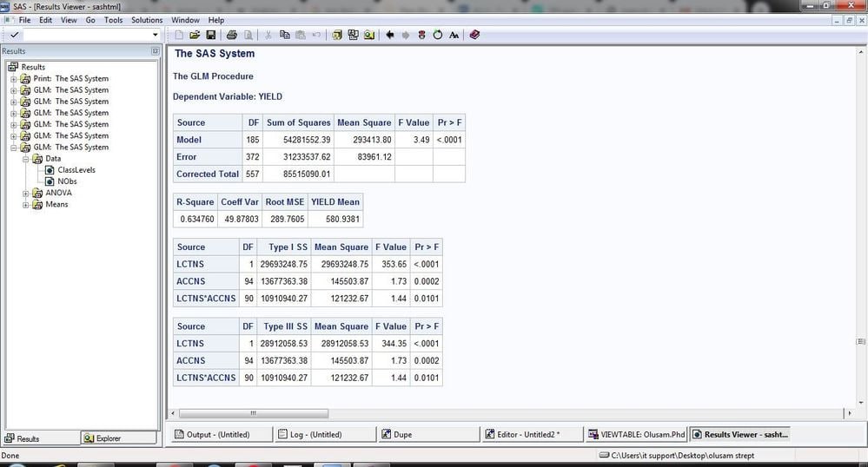Screen dimensions: 868x467
Task: Go back with the left arrow icon
Action: coord(390,35)
